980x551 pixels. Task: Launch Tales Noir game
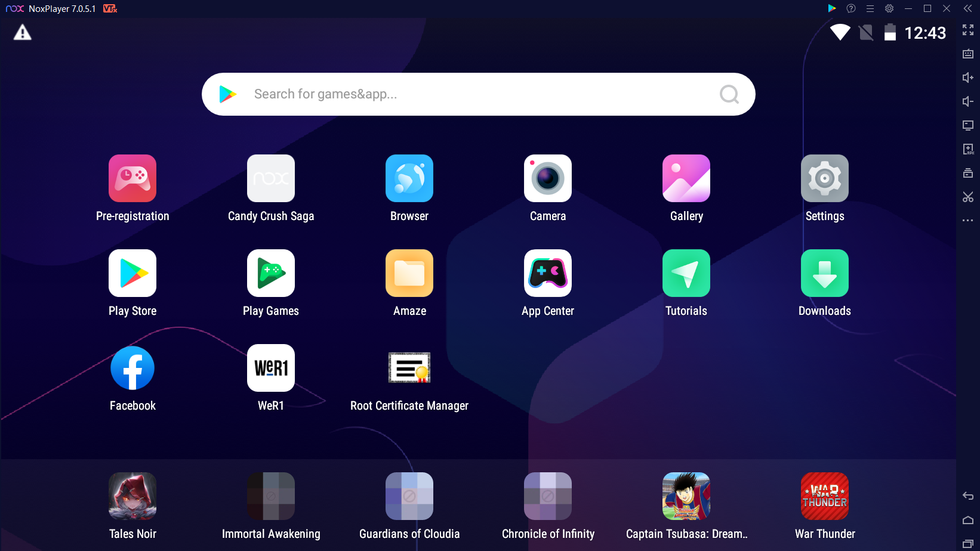(132, 496)
